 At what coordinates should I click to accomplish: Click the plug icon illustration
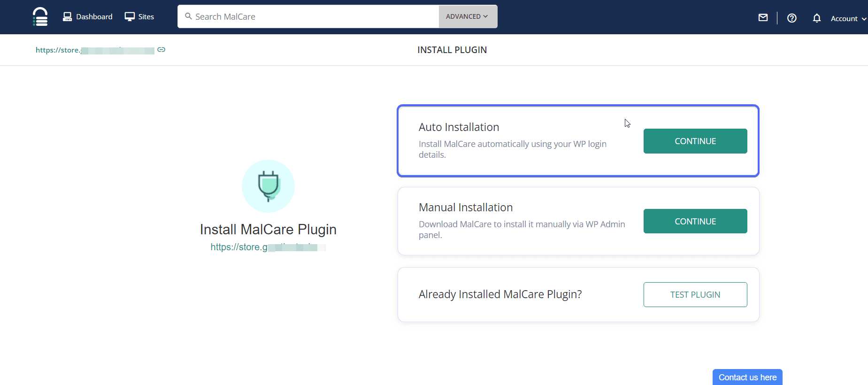pos(268,186)
